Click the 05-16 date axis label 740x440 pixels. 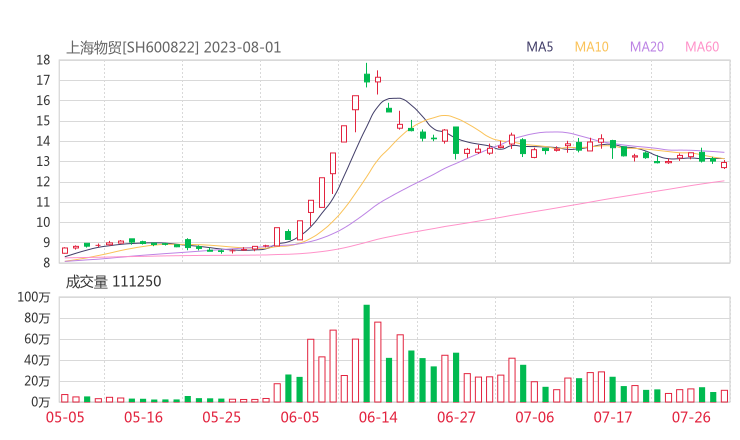coord(143,417)
